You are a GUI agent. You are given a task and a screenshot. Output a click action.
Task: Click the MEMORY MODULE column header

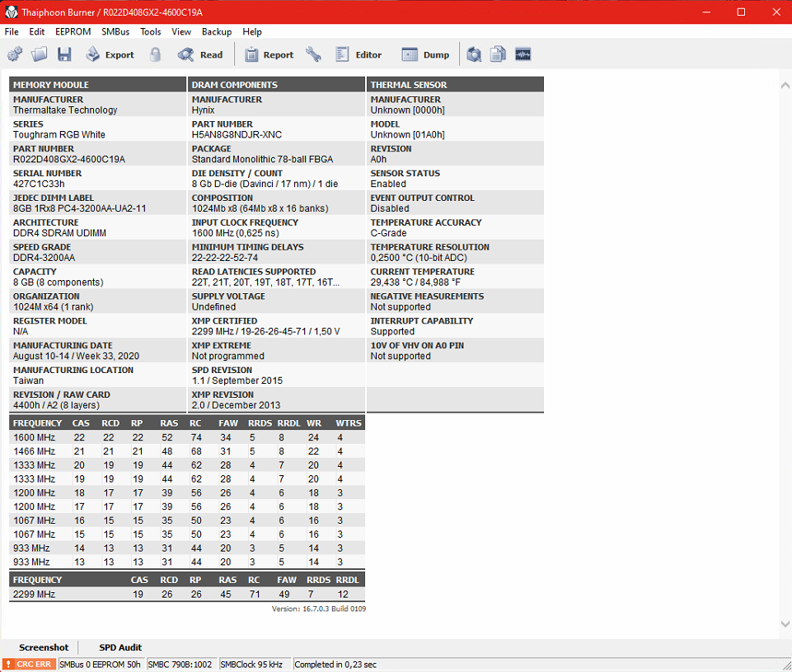pyautogui.click(x=97, y=84)
